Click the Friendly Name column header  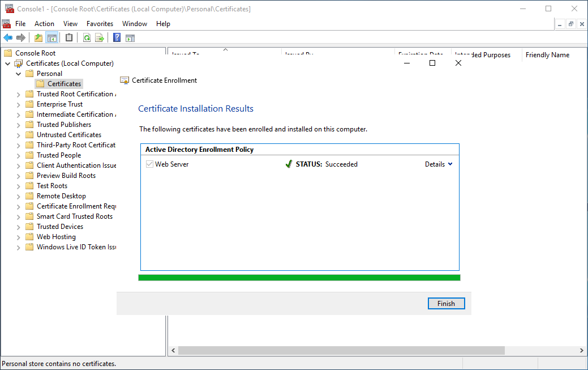point(547,55)
